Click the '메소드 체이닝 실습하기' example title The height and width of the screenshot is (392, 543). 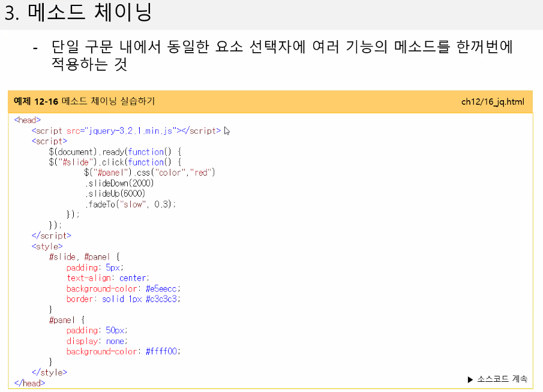[x=108, y=101]
